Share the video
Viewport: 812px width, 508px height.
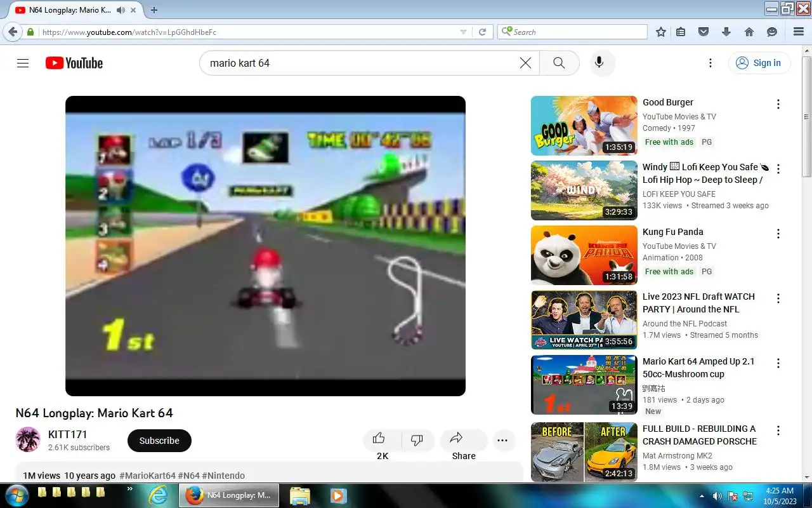pos(463,439)
